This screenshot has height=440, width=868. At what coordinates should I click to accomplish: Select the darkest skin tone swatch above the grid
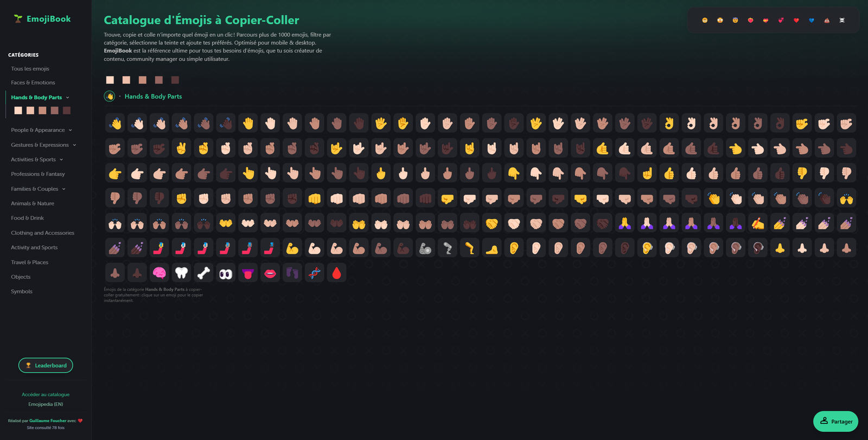point(175,80)
